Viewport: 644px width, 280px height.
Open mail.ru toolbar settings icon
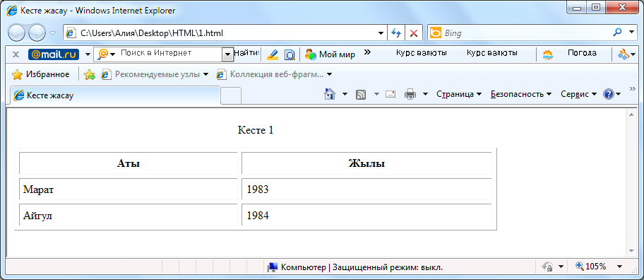624,54
